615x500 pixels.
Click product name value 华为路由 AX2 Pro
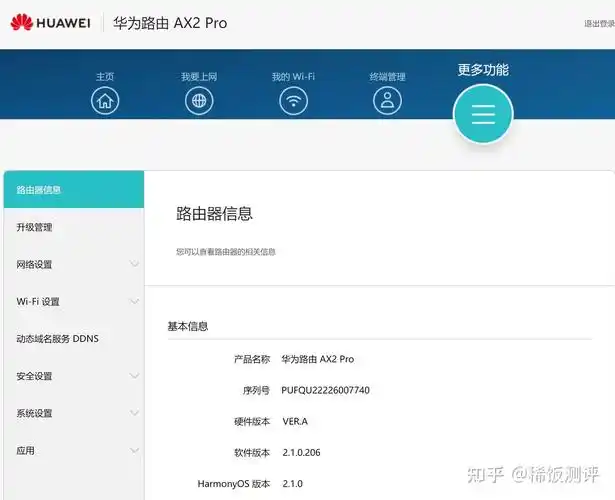pyautogui.click(x=318, y=359)
